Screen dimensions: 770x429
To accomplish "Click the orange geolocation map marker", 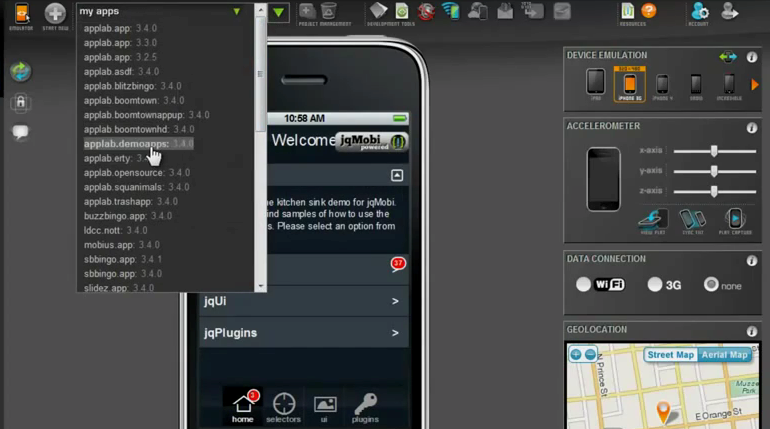I will (663, 412).
